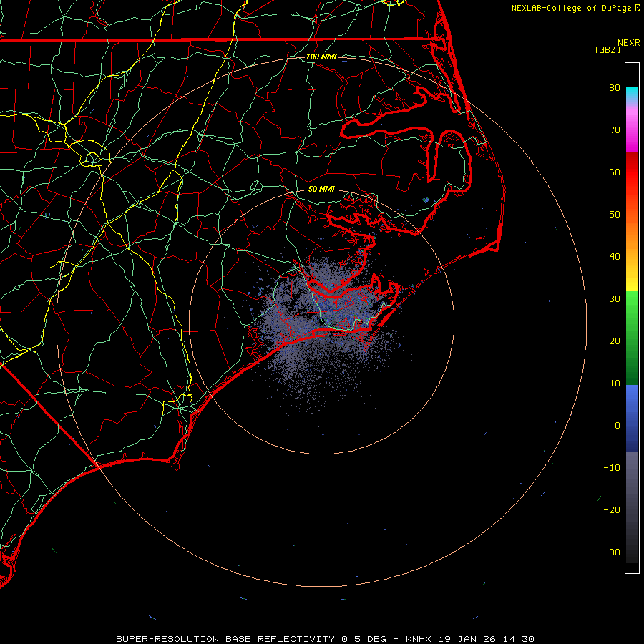The height and width of the screenshot is (644, 644).
Task: Click the 40 value on the dBZ scale
Action: pos(615,257)
